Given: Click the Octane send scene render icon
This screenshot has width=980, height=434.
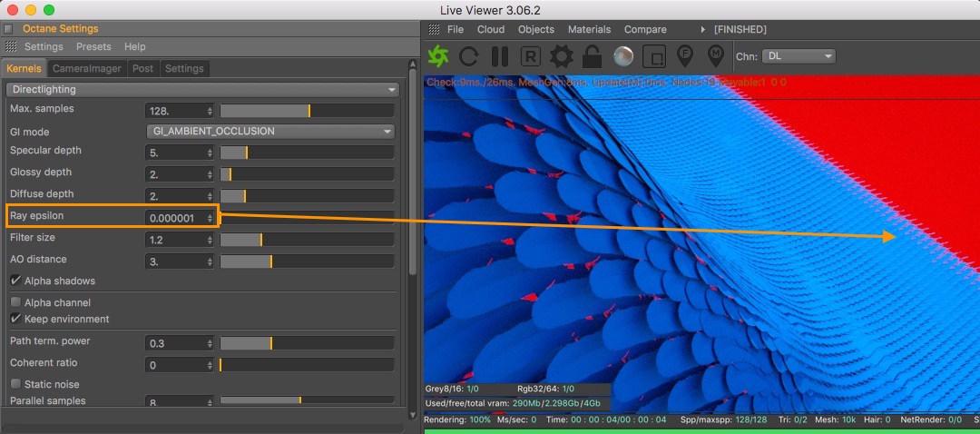Looking at the screenshot, I should pyautogui.click(x=438, y=56).
